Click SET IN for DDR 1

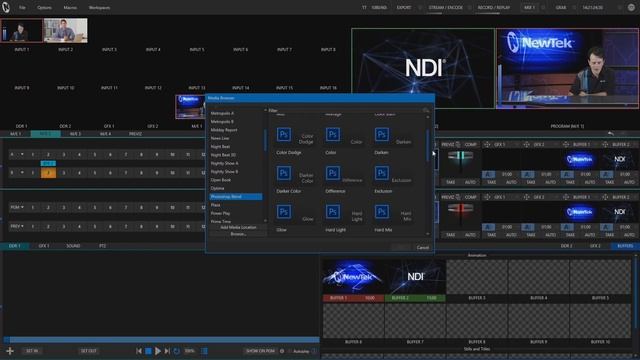tap(32, 351)
